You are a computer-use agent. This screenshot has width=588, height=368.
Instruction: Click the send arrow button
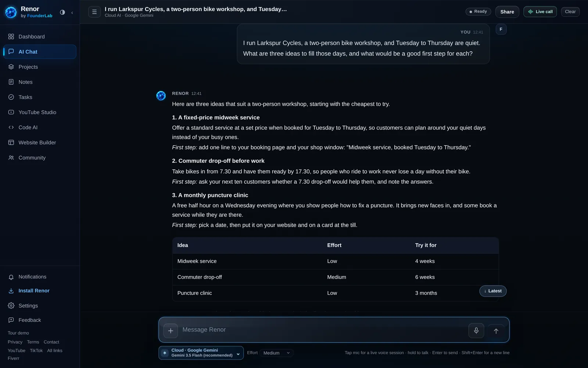[496, 331]
